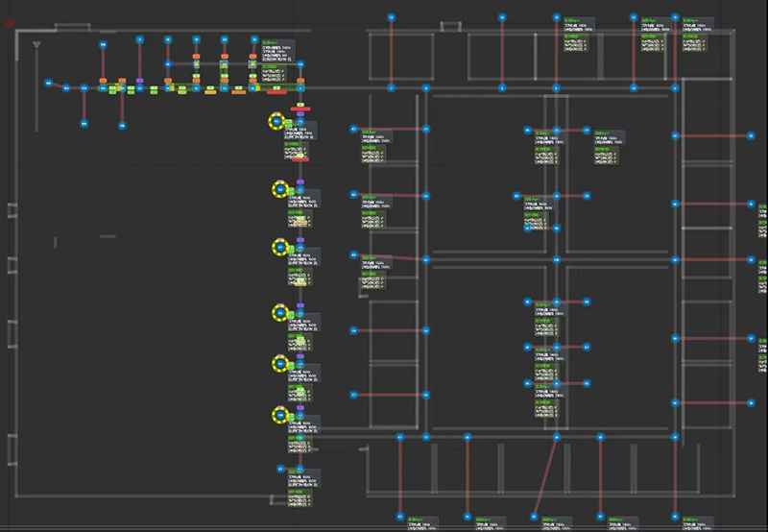The image size is (768, 532).
Task: Select the third yellow-ringed node from the top
Action: click(280, 248)
